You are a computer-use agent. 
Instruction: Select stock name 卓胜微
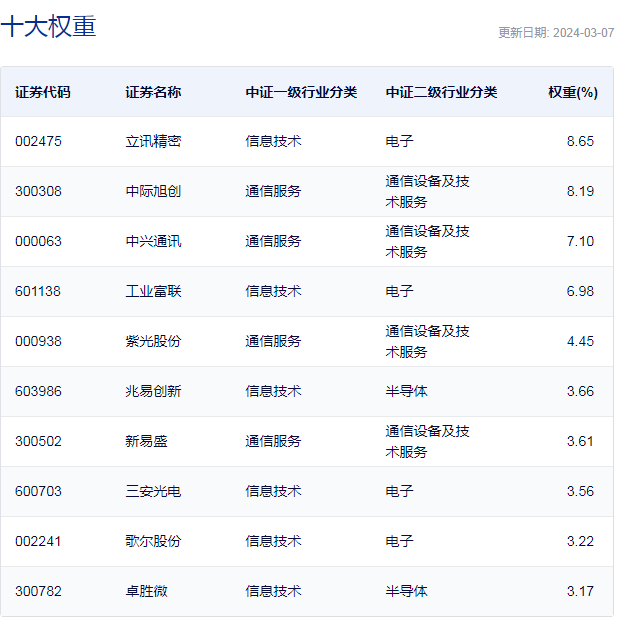(146, 591)
